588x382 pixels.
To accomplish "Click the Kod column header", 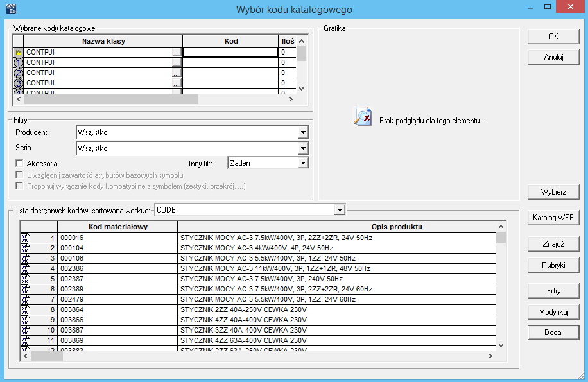I will click(x=230, y=41).
